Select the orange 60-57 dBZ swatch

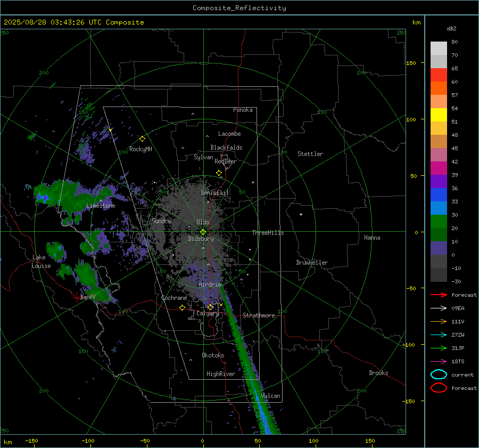click(x=439, y=88)
